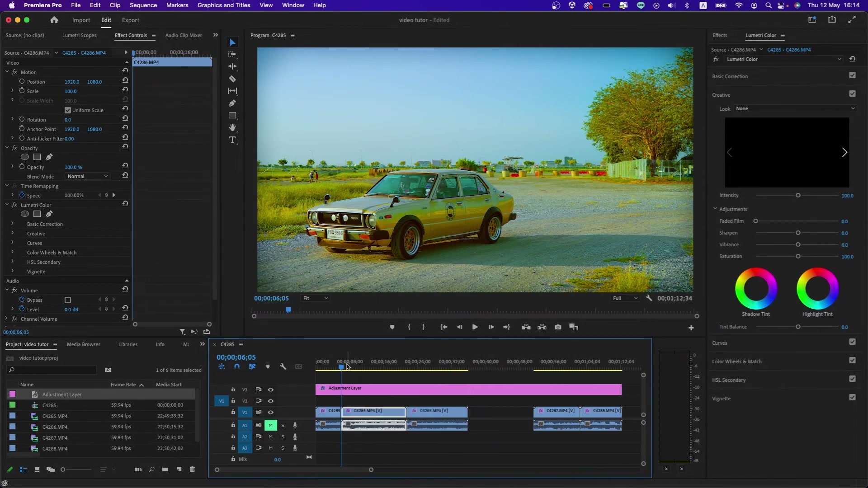Screen dimensions: 868x488
Task: Toggle Curves section checkbox
Action: 852,342
